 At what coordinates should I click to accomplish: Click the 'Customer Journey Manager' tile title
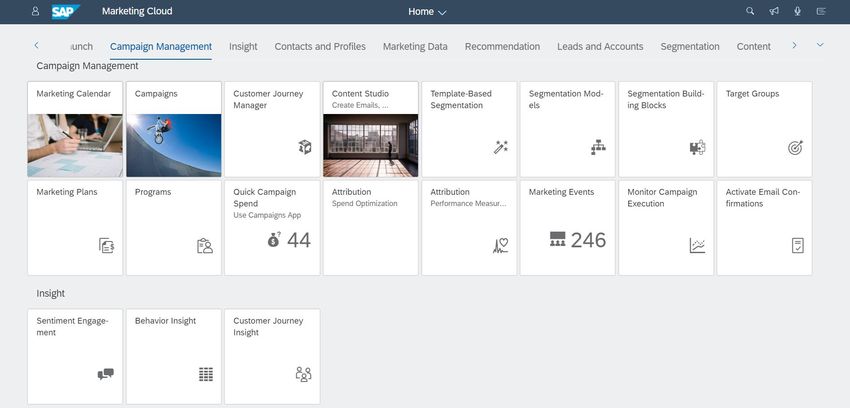pos(268,99)
